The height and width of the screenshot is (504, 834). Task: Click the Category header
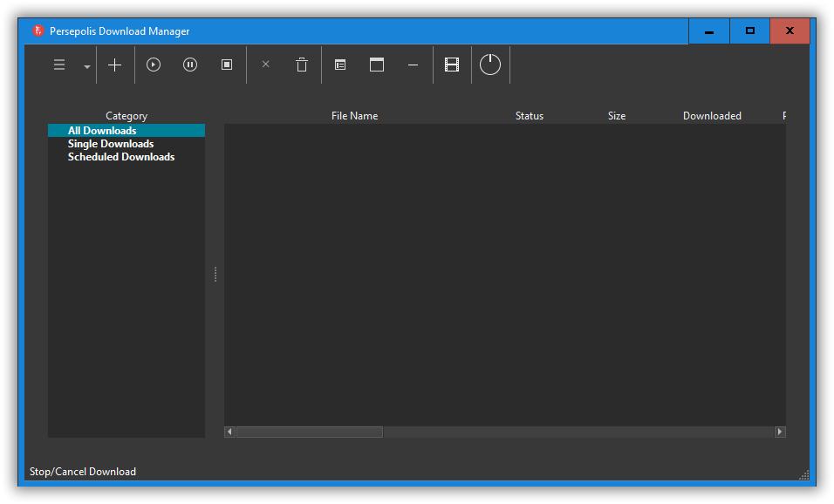126,115
